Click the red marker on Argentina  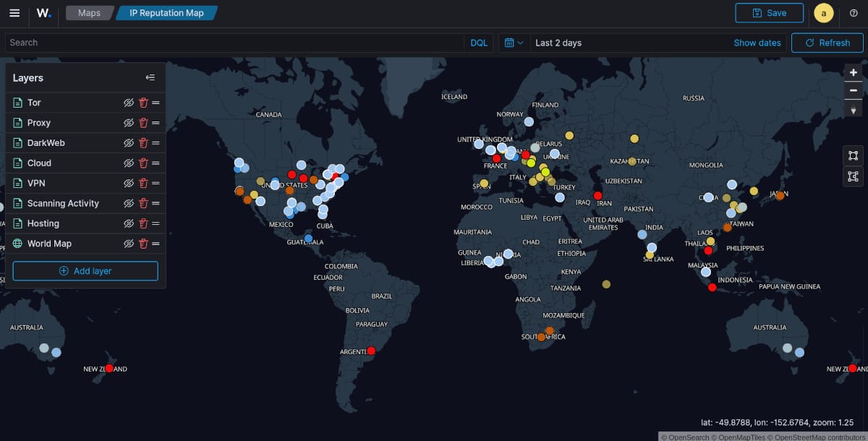[x=371, y=351]
